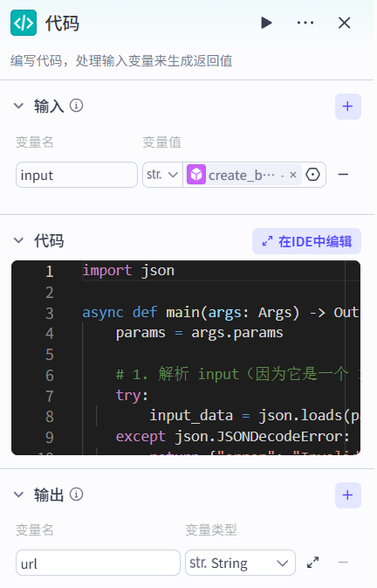Click 在IDE中编辑 button

[306, 241]
